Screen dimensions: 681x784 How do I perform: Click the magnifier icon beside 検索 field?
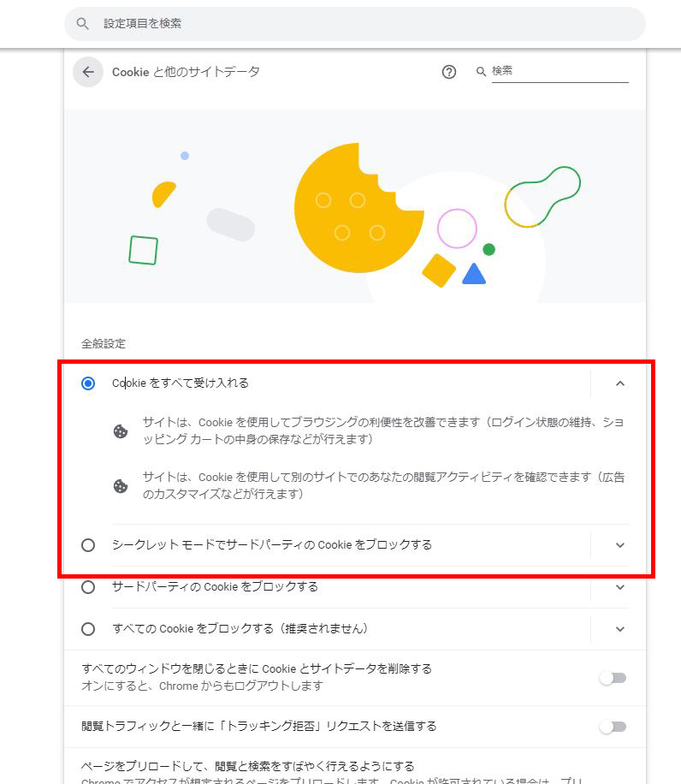point(481,72)
